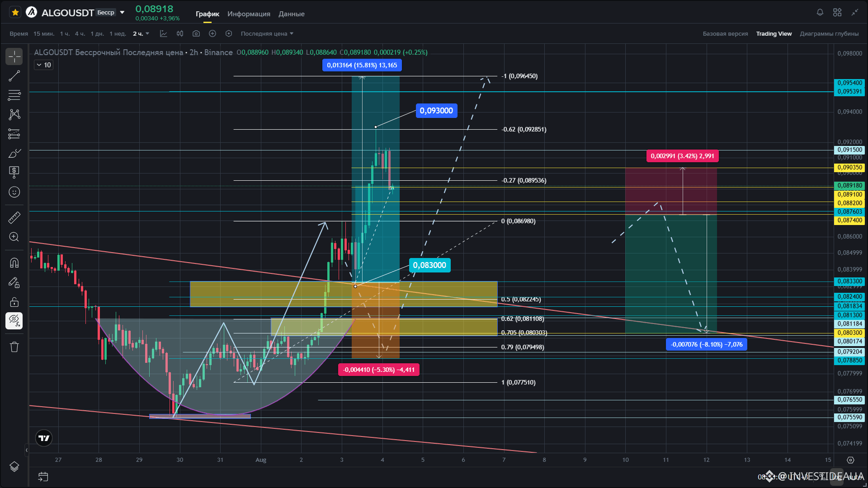The width and height of the screenshot is (868, 488).
Task: Toggle magnet mode
Action: pyautogui.click(x=14, y=263)
